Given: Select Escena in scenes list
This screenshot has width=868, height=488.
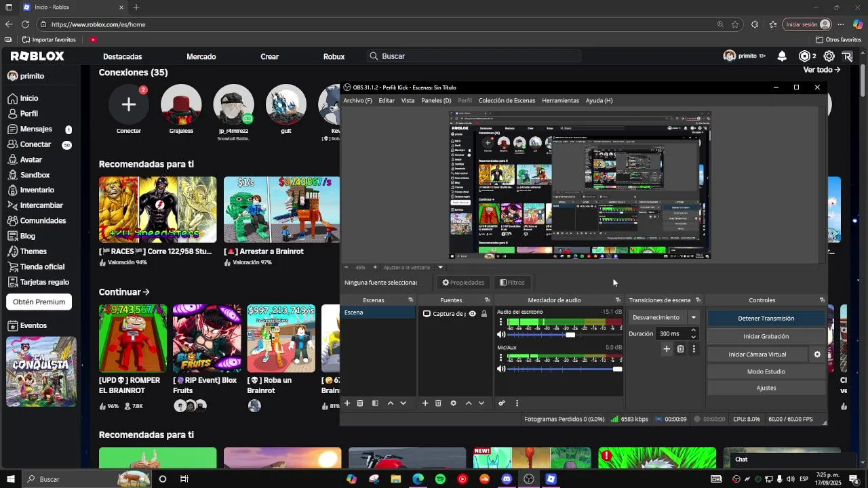Looking at the screenshot, I should [379, 312].
